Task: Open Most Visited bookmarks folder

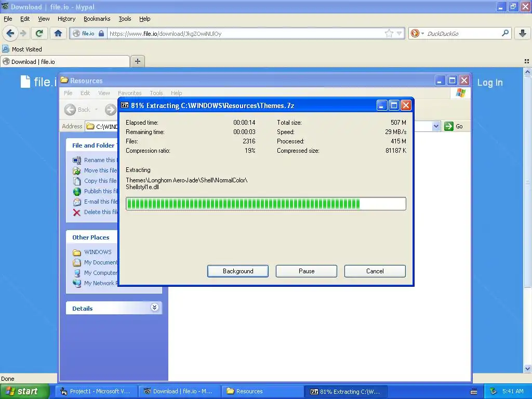Action: click(22, 49)
